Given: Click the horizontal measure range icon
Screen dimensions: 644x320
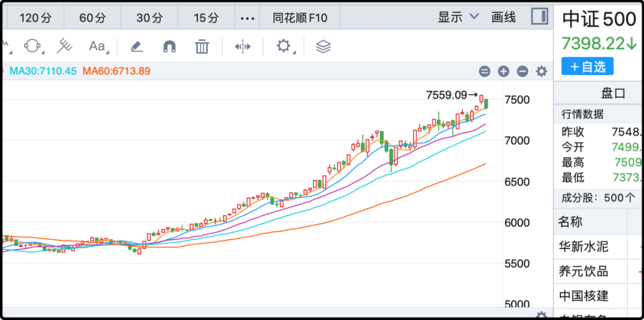Looking at the screenshot, I should coord(243,46).
